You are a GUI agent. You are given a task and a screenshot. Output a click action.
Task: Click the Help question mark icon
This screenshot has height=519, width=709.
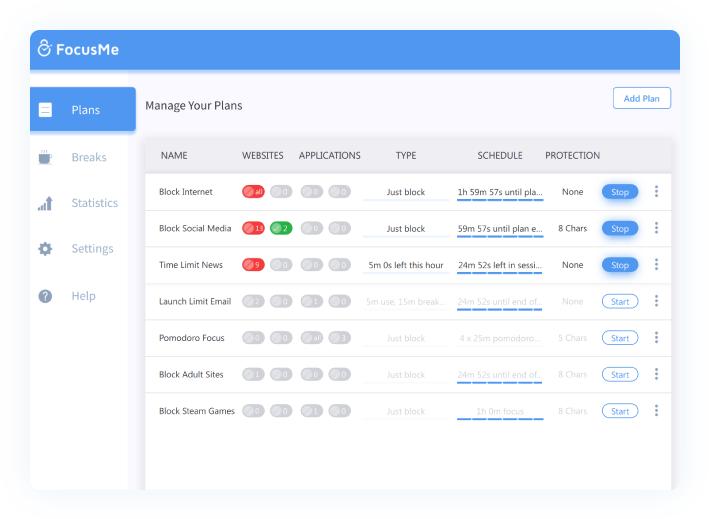pos(45,296)
